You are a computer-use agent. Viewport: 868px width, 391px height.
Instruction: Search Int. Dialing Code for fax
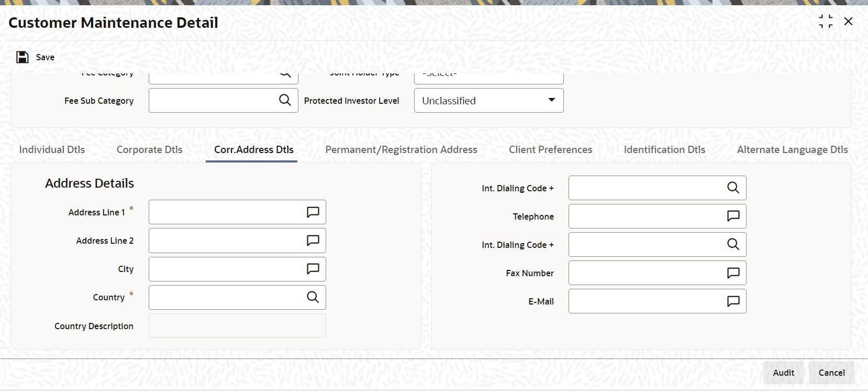tap(733, 244)
